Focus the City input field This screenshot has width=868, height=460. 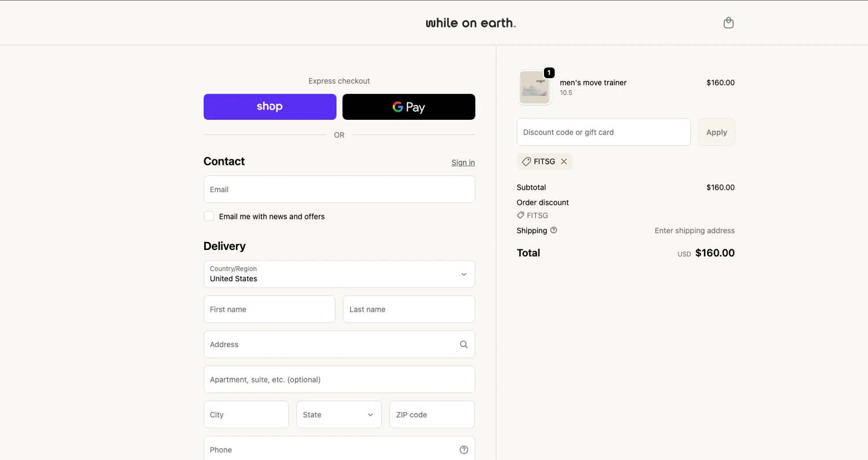[x=246, y=415]
